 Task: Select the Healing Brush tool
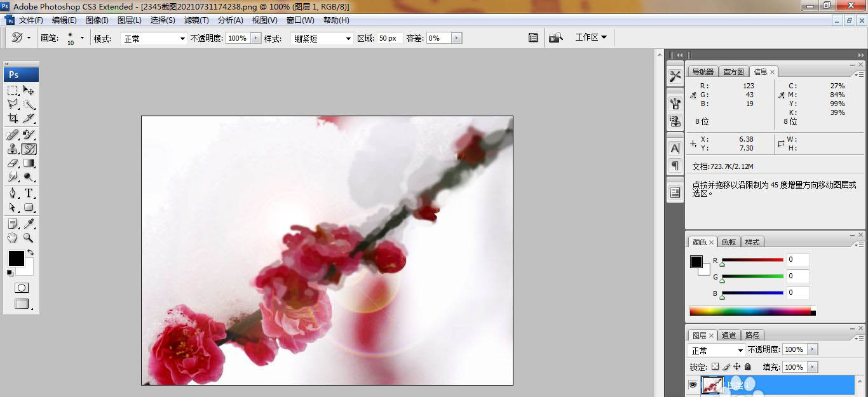13,135
